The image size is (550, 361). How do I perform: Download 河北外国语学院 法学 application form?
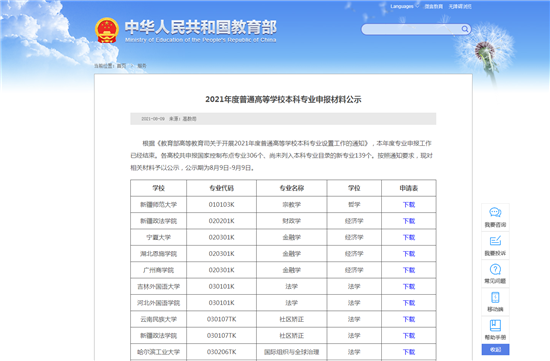pos(409,303)
